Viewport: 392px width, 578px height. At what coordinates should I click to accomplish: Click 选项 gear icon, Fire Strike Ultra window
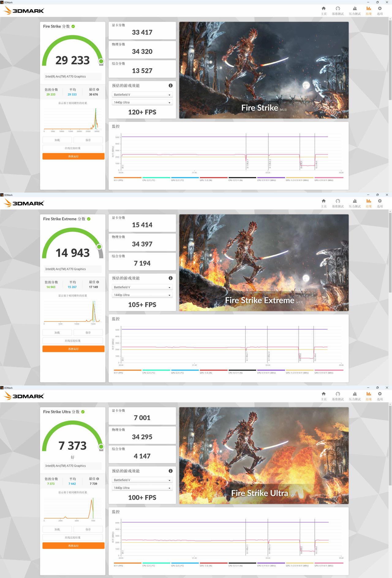tap(380, 394)
